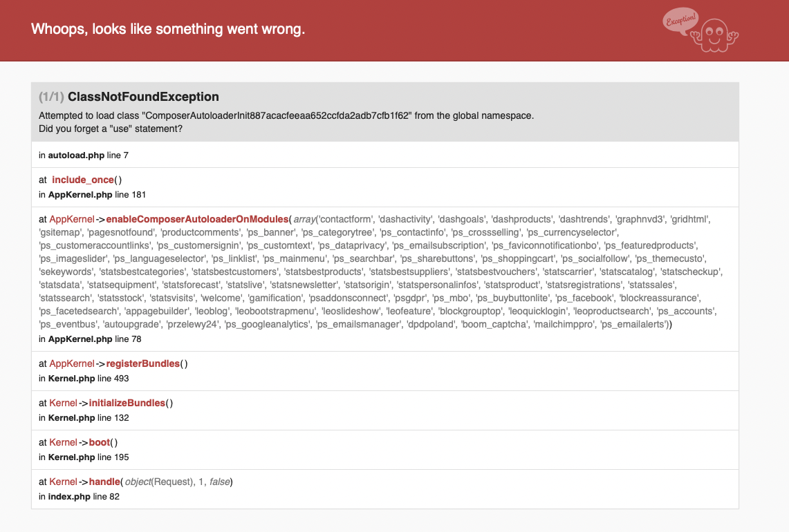This screenshot has width=789, height=532.
Task: Click the AppKernel.php line 181 file reference
Action: (x=92, y=195)
